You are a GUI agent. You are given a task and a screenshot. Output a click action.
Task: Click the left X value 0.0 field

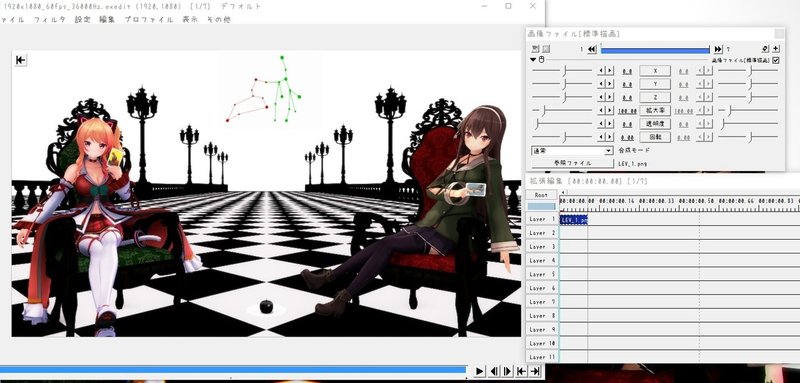[x=627, y=71]
